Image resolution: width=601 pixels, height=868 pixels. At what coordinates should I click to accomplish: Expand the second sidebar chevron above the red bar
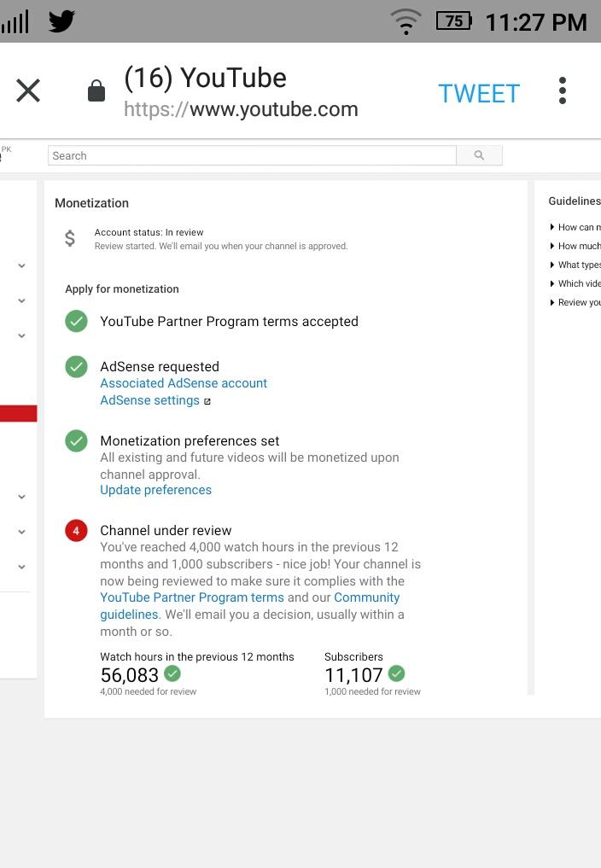coord(21,300)
